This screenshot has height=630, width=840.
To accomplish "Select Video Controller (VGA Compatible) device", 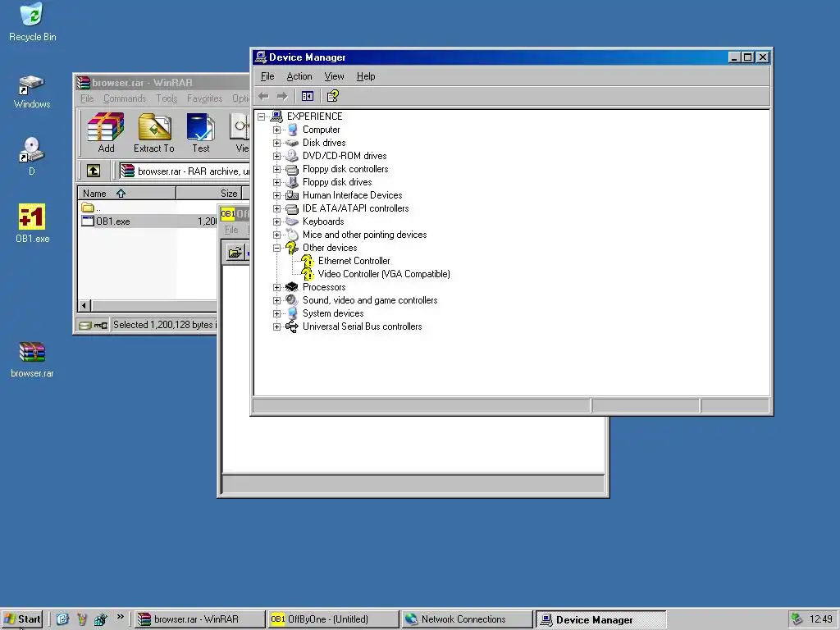I will point(384,274).
